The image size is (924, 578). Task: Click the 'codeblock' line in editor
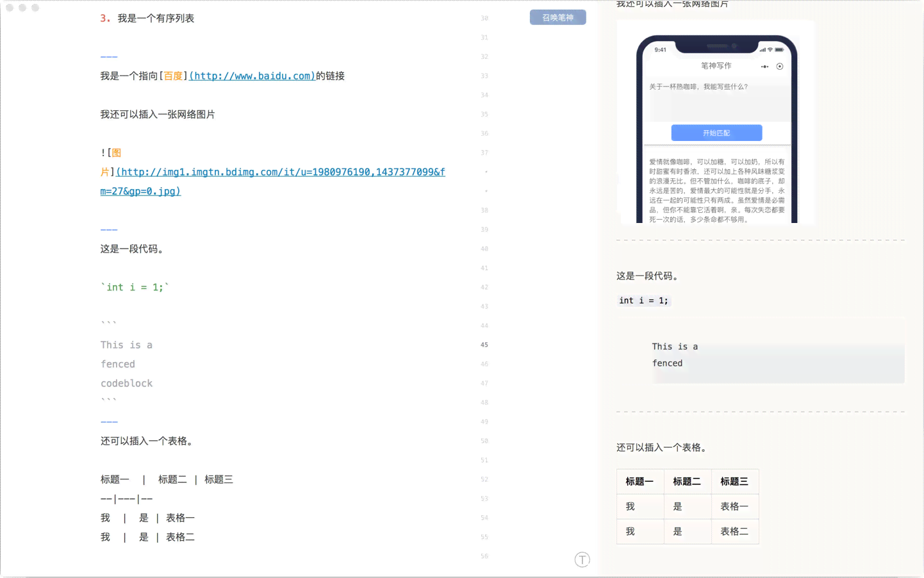click(x=126, y=383)
